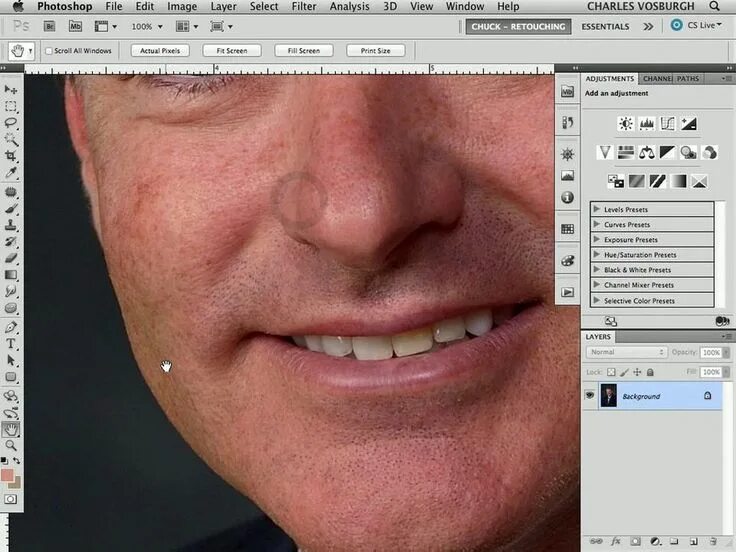Select the Clone Stamp tool
Viewport: 736px width, 552px height.
(x=11, y=224)
